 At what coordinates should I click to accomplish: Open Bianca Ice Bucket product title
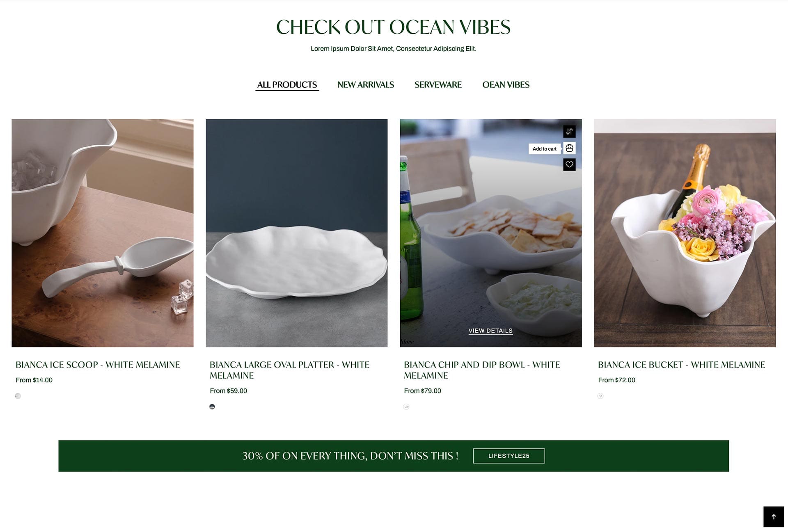click(x=681, y=365)
